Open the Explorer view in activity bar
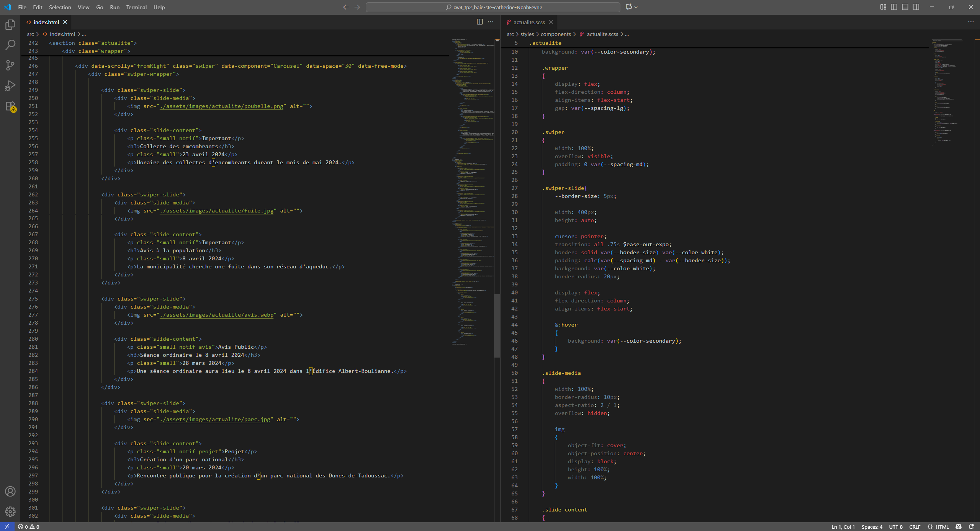The width and height of the screenshot is (980, 531). pyautogui.click(x=10, y=25)
